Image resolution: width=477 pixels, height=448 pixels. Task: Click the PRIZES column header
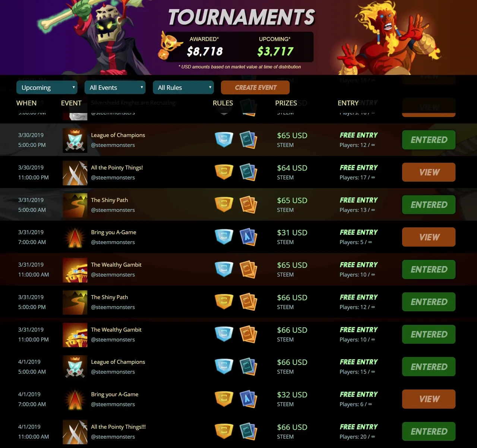click(286, 103)
